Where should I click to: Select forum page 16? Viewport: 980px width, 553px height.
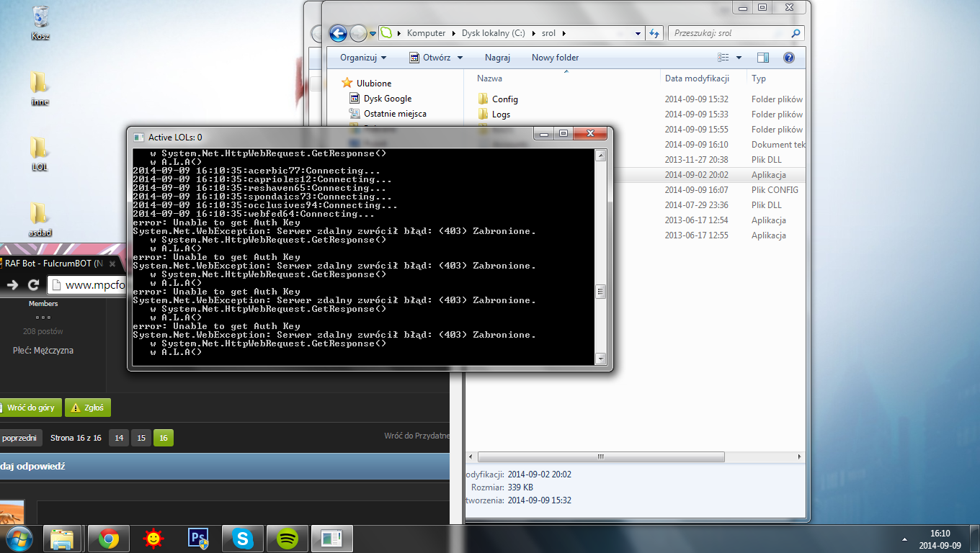(164, 438)
